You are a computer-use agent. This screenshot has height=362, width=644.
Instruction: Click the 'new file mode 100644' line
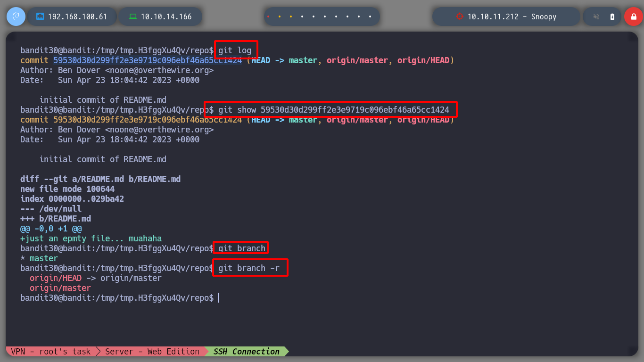67,189
